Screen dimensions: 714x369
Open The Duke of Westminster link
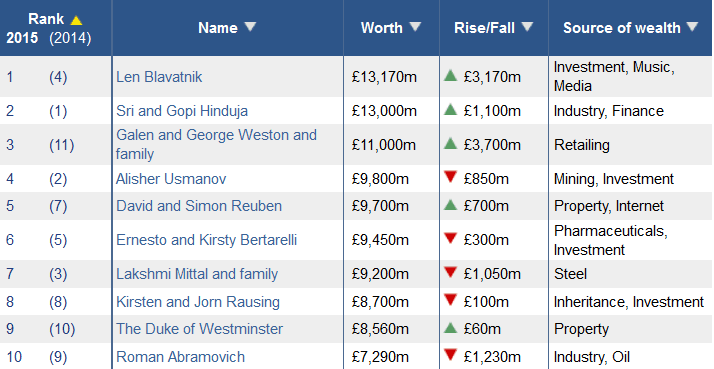199,329
